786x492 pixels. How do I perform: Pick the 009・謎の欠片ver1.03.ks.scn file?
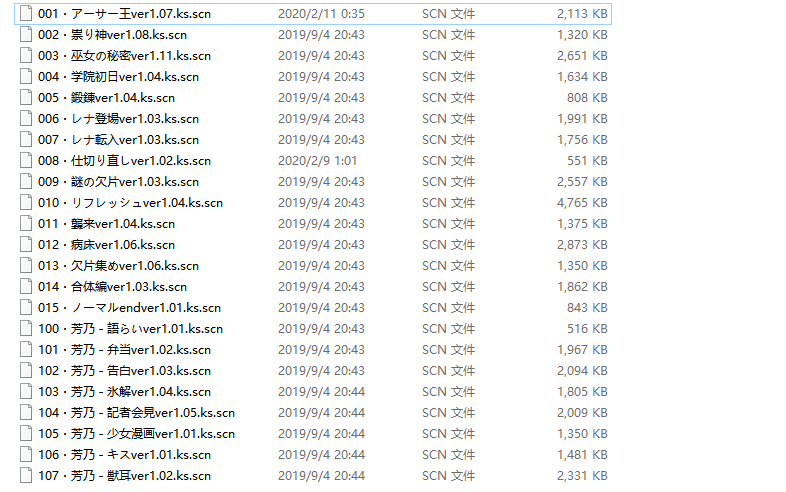118,182
